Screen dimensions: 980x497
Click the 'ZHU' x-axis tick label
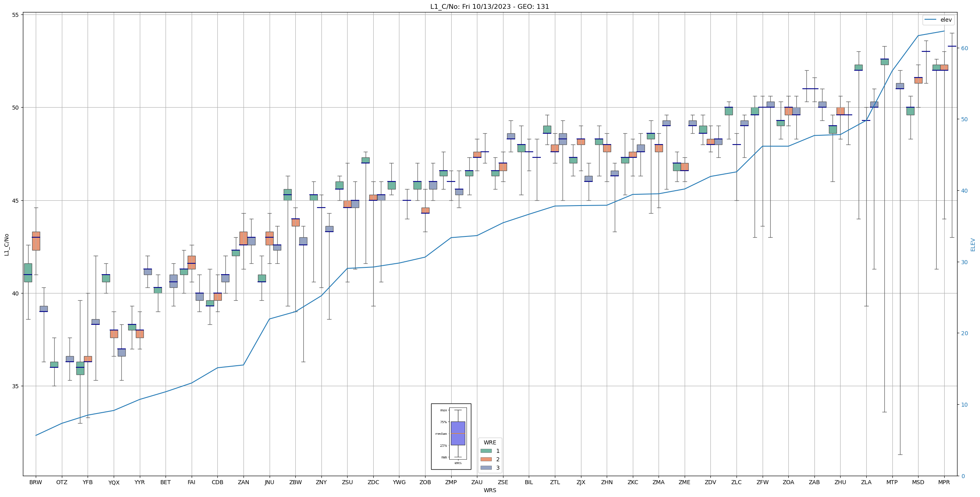click(x=840, y=482)
